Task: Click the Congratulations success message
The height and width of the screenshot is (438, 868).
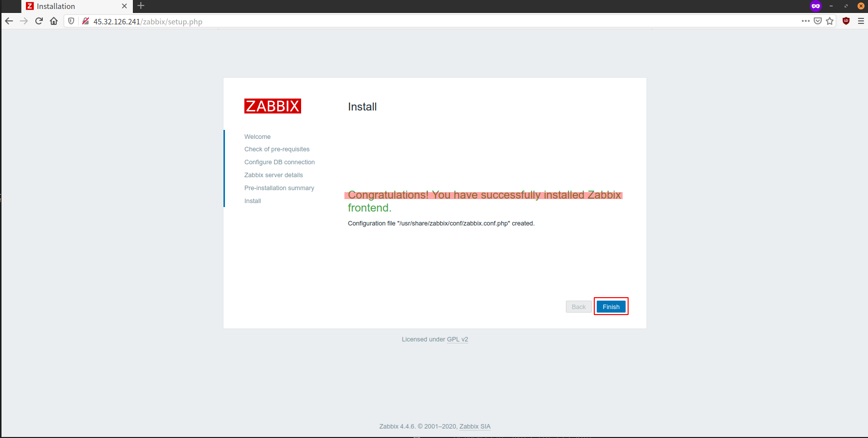Action: click(x=484, y=201)
